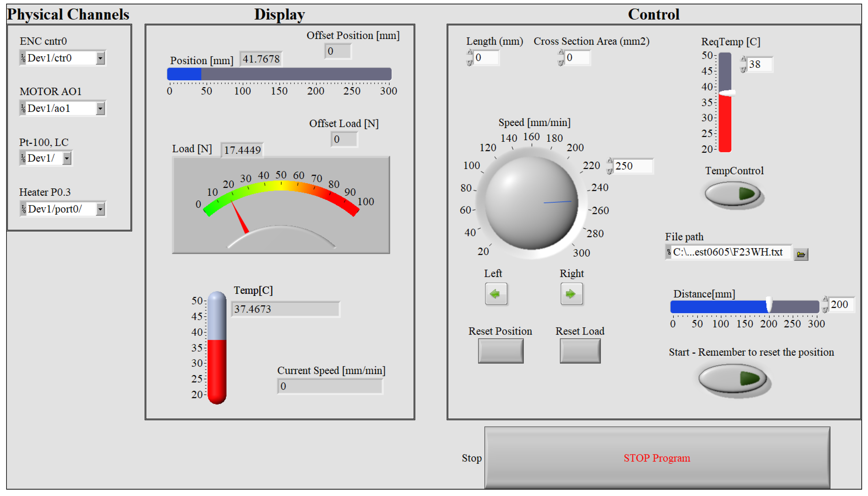
Task: Toggle the TempControl switch
Action: pos(733,194)
